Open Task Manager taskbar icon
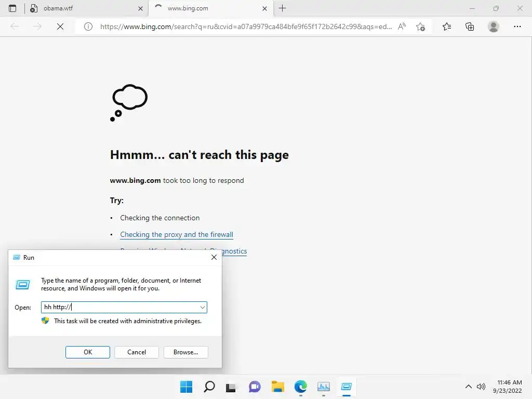 coord(323,387)
